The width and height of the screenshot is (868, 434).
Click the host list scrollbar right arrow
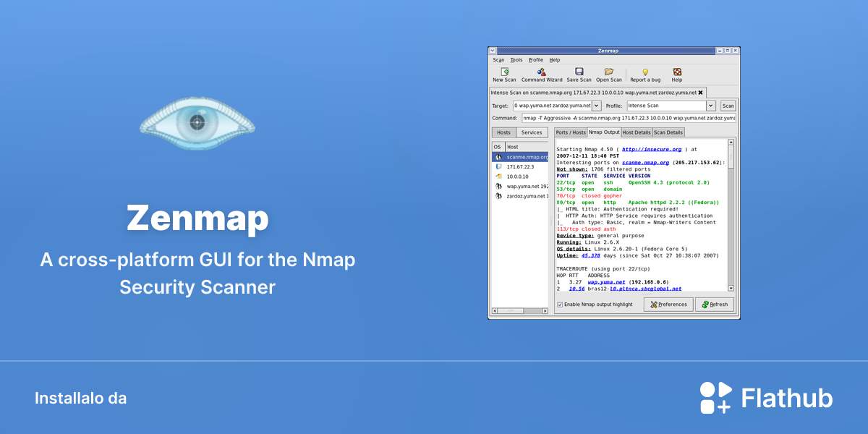[x=545, y=310]
